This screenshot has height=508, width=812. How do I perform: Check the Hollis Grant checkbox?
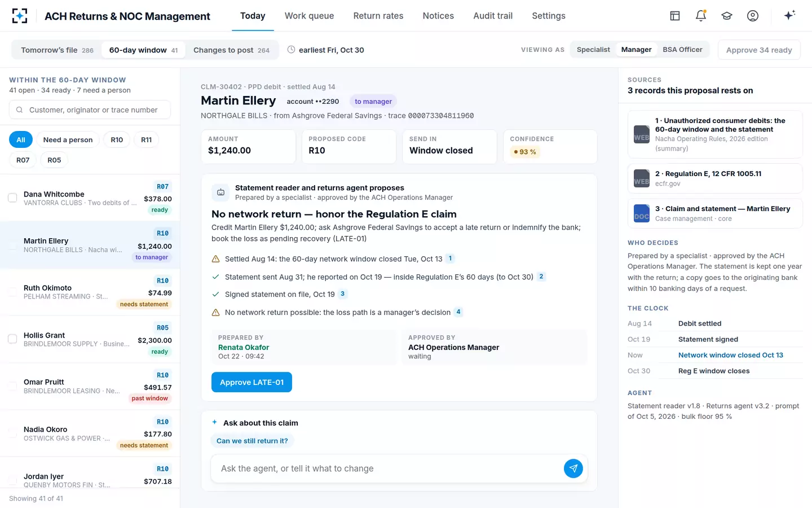(12, 339)
